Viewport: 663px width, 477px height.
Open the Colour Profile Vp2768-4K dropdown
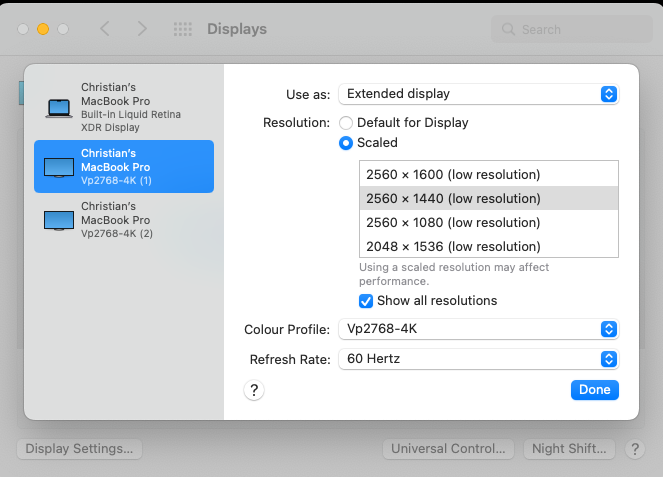(479, 329)
